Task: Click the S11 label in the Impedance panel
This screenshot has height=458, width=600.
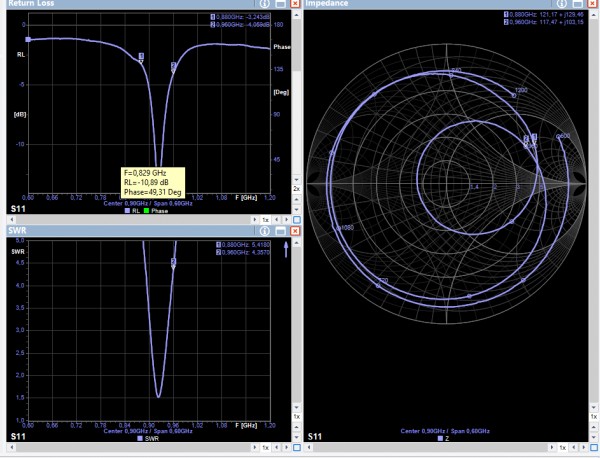Action: point(315,437)
